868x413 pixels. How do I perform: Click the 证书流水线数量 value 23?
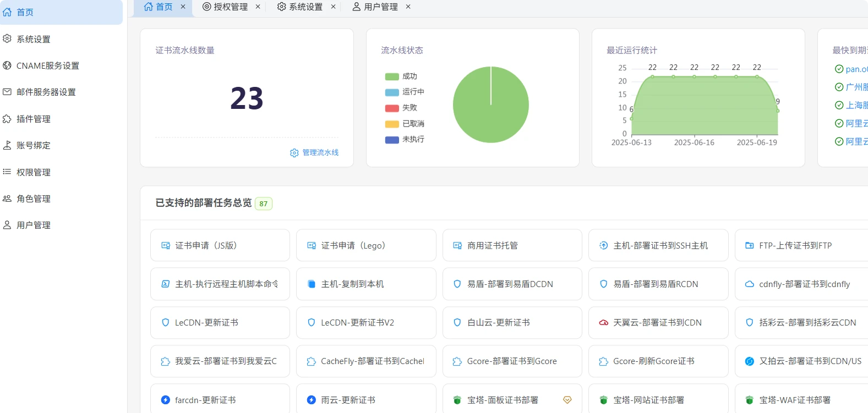click(x=247, y=98)
